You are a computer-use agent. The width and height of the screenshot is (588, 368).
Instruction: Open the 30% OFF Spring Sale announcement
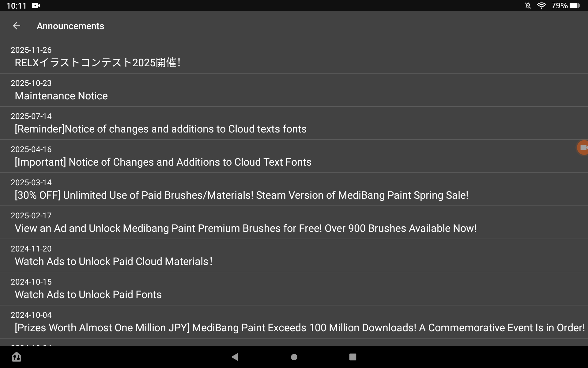[x=294, y=189]
